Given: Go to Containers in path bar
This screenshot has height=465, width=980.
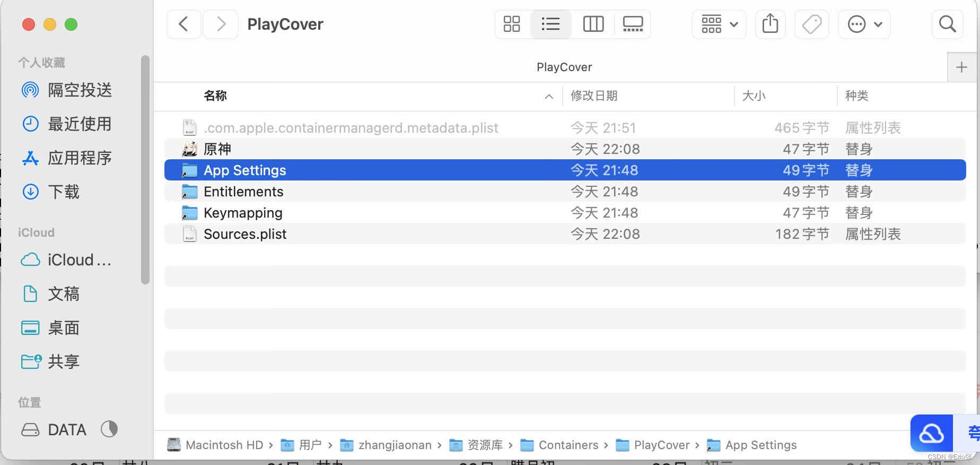Looking at the screenshot, I should point(559,445).
